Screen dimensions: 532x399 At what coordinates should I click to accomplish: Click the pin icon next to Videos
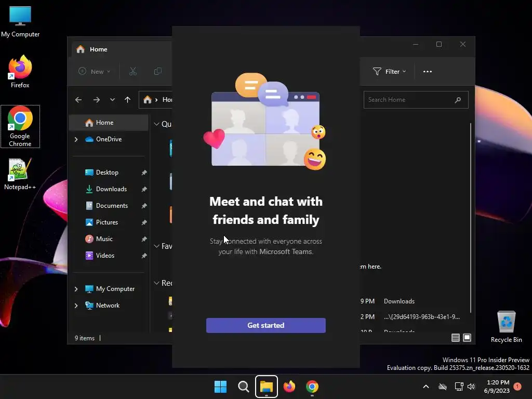[144, 256]
